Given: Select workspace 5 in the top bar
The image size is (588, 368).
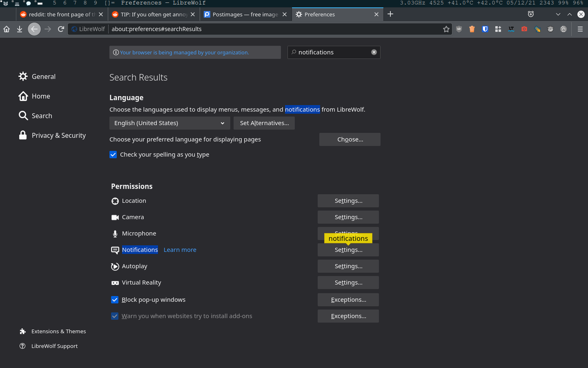Looking at the screenshot, I should (55, 3).
